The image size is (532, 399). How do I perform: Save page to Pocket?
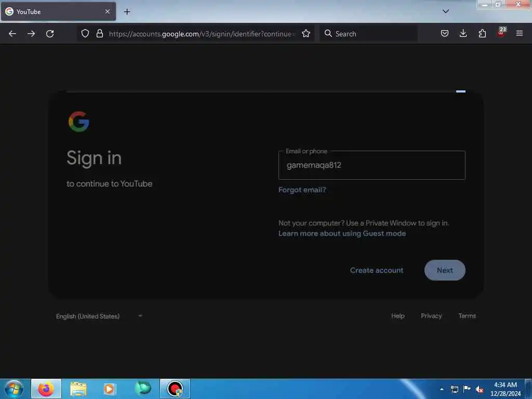coord(445,33)
